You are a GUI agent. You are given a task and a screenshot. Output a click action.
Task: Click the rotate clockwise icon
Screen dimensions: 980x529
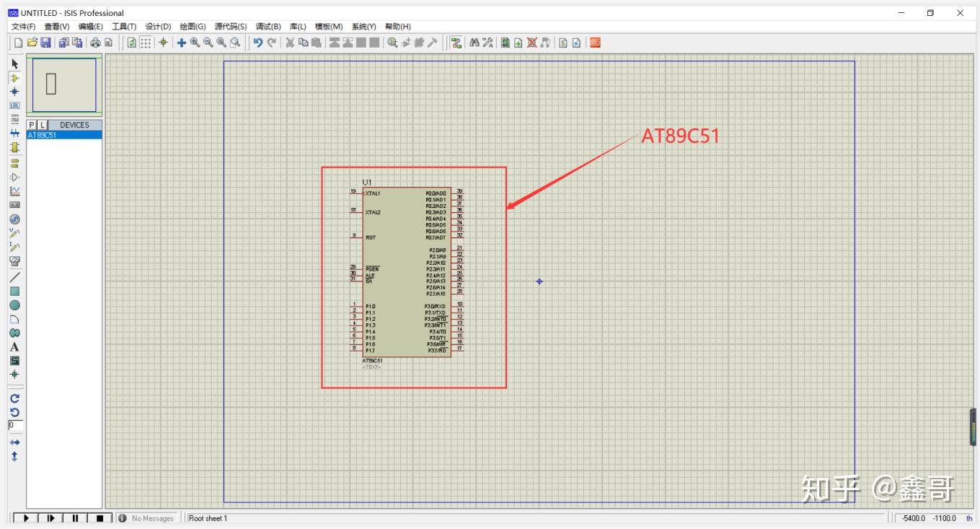pyautogui.click(x=14, y=398)
